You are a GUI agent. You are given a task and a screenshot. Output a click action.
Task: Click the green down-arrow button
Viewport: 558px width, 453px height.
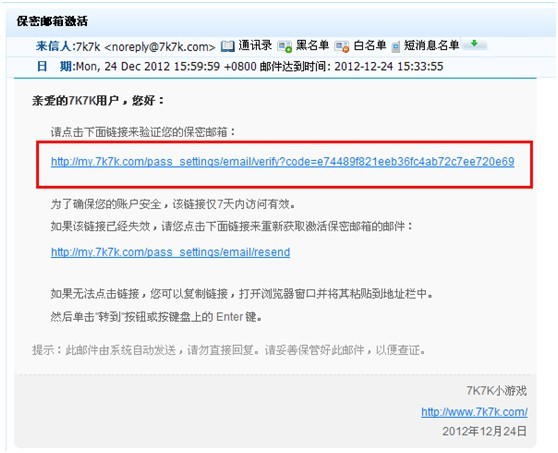[474, 44]
